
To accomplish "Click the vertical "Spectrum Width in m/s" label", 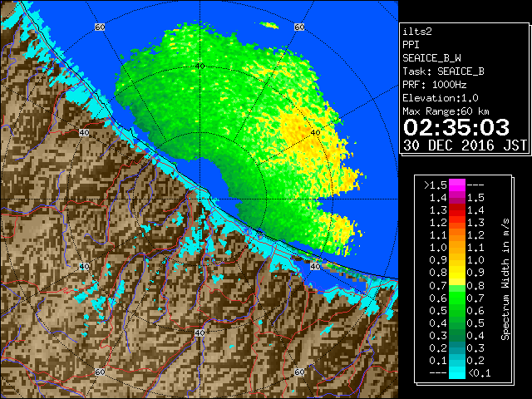I will [505, 279].
